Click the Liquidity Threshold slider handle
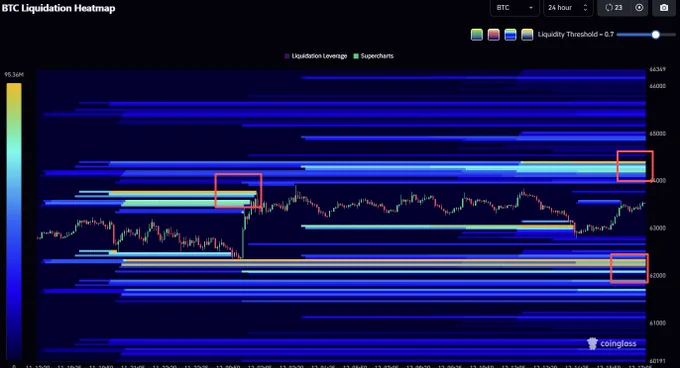Viewport: 680px width, 368px height. coord(656,35)
